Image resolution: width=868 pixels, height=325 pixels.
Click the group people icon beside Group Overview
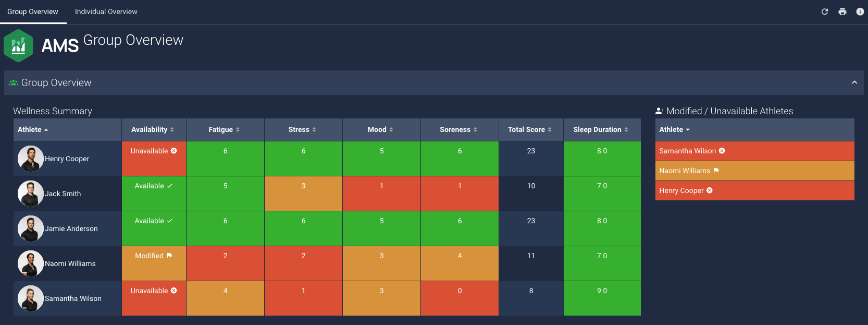pos(14,82)
